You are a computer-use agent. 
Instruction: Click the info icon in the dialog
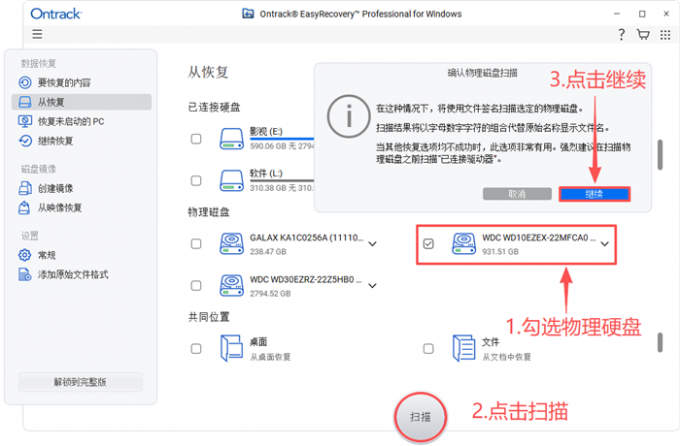(x=348, y=116)
